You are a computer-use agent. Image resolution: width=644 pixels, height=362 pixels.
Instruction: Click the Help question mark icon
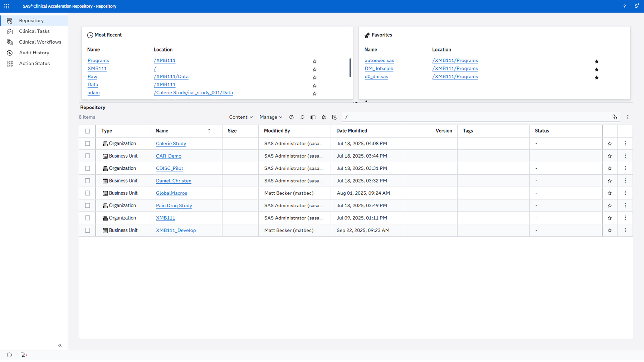coord(624,6)
